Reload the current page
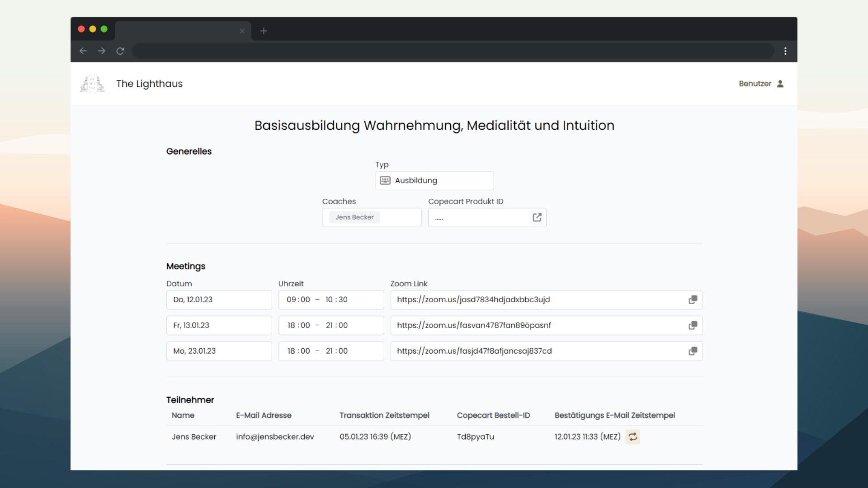Viewport: 868px width, 488px height. (120, 51)
